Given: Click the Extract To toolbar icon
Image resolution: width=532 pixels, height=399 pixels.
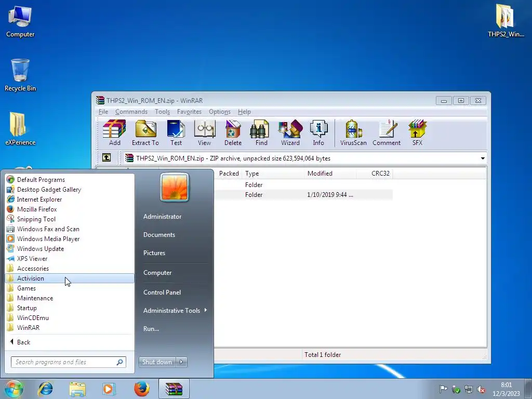Looking at the screenshot, I should [145, 132].
